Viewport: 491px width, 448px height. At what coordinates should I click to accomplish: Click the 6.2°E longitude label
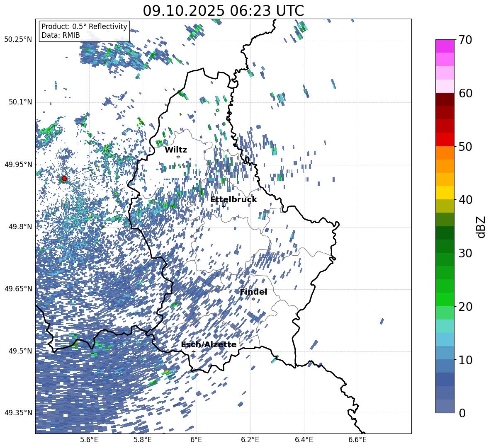(x=250, y=440)
